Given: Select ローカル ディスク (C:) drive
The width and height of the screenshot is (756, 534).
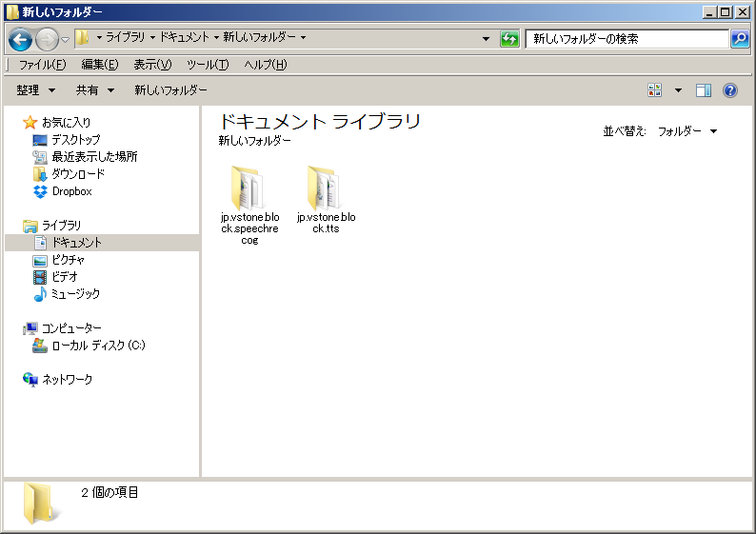Looking at the screenshot, I should tap(97, 346).
